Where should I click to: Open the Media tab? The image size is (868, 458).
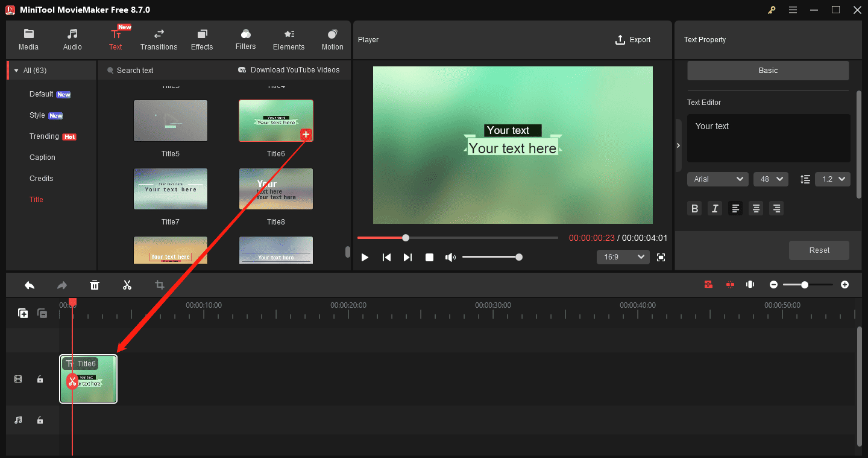click(28, 40)
